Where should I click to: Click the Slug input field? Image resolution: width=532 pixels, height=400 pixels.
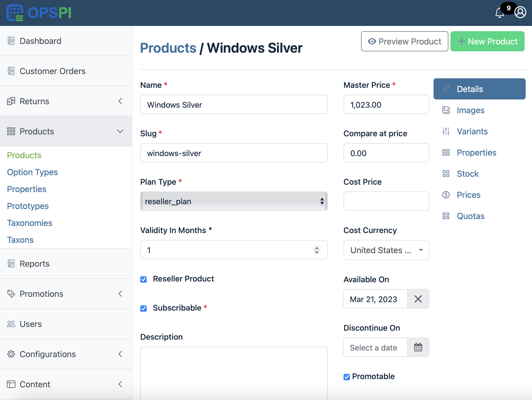[234, 153]
